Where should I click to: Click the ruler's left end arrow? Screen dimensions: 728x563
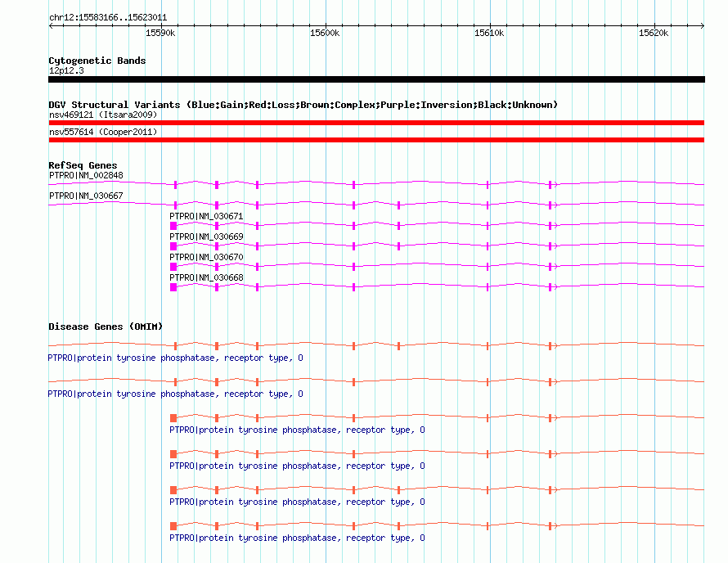(x=51, y=25)
